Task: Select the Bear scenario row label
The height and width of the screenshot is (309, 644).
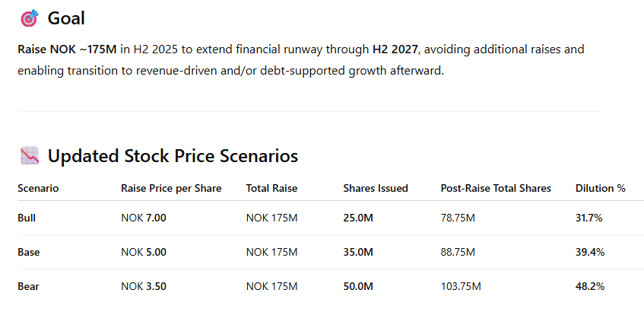Action: pyautogui.click(x=28, y=286)
